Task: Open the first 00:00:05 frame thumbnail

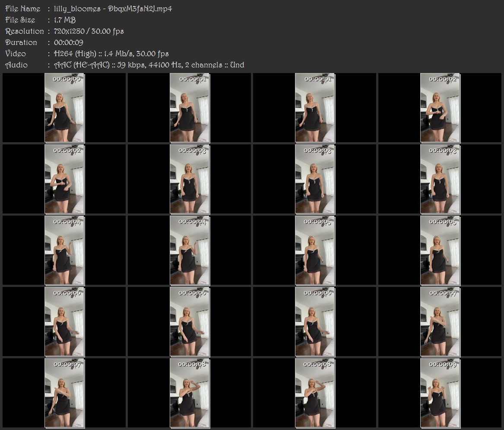Action: click(x=315, y=251)
